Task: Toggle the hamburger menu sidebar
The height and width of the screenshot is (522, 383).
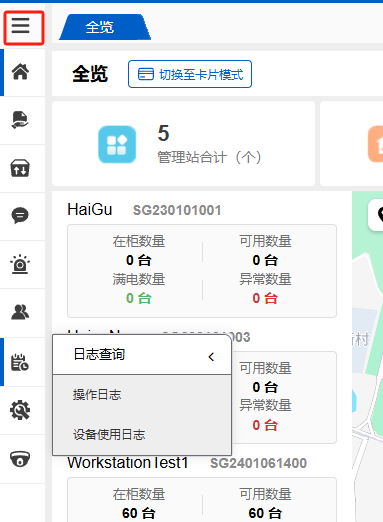Action: pos(21,26)
